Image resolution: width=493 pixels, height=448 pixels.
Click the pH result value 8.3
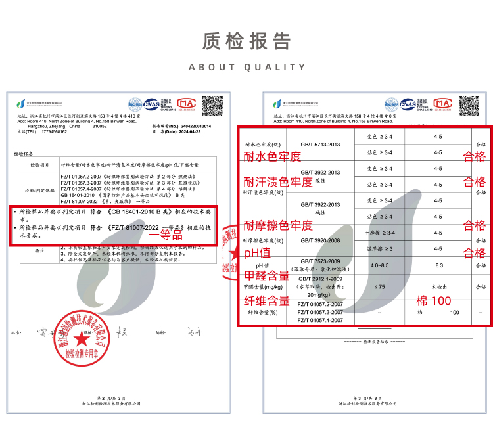439,265
